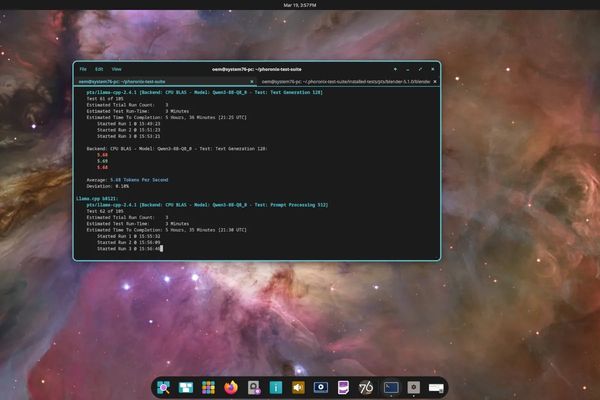
Task: Click the first red result value 5.68
Action: pos(102,155)
